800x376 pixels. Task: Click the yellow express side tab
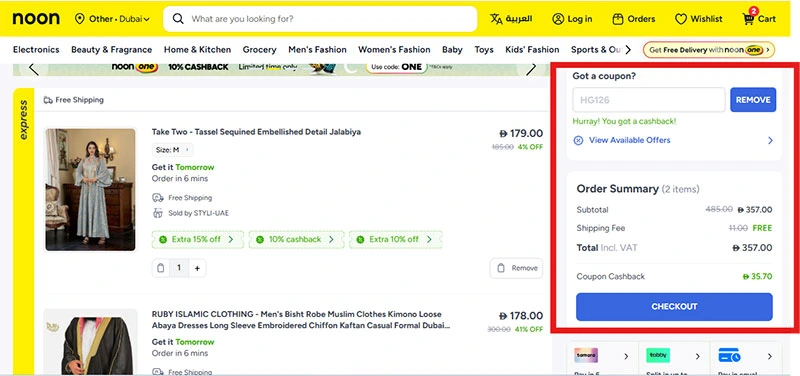pyautogui.click(x=23, y=232)
